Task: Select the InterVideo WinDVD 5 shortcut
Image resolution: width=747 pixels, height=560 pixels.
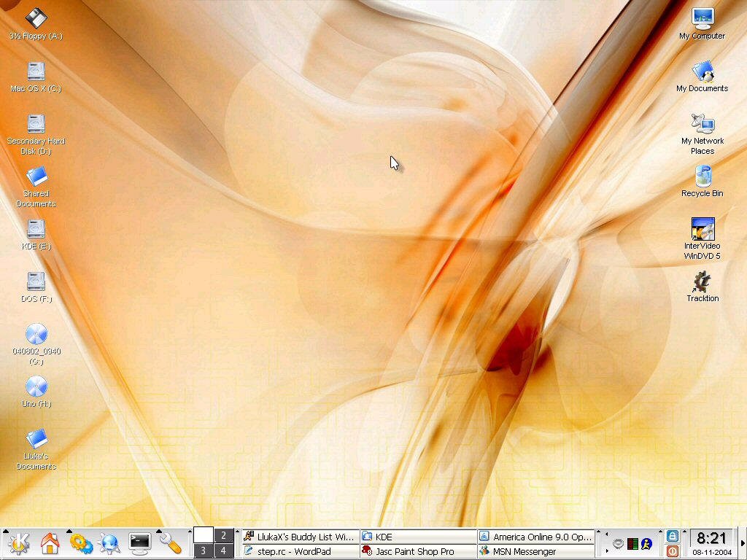Action: coord(703,229)
